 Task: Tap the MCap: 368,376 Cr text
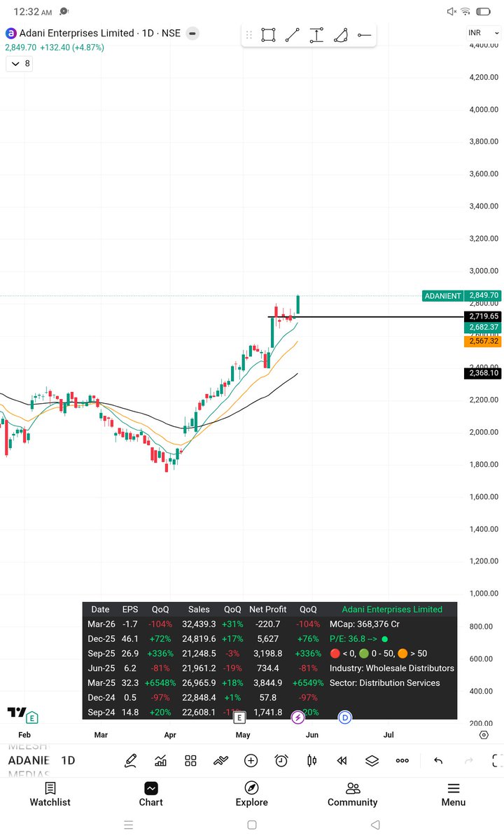(x=365, y=624)
